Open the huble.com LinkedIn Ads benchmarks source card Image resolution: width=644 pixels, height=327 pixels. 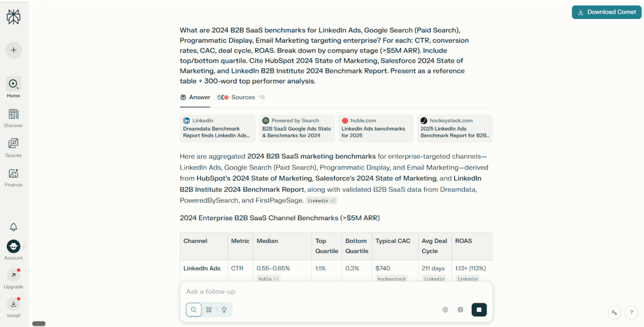[375, 128]
